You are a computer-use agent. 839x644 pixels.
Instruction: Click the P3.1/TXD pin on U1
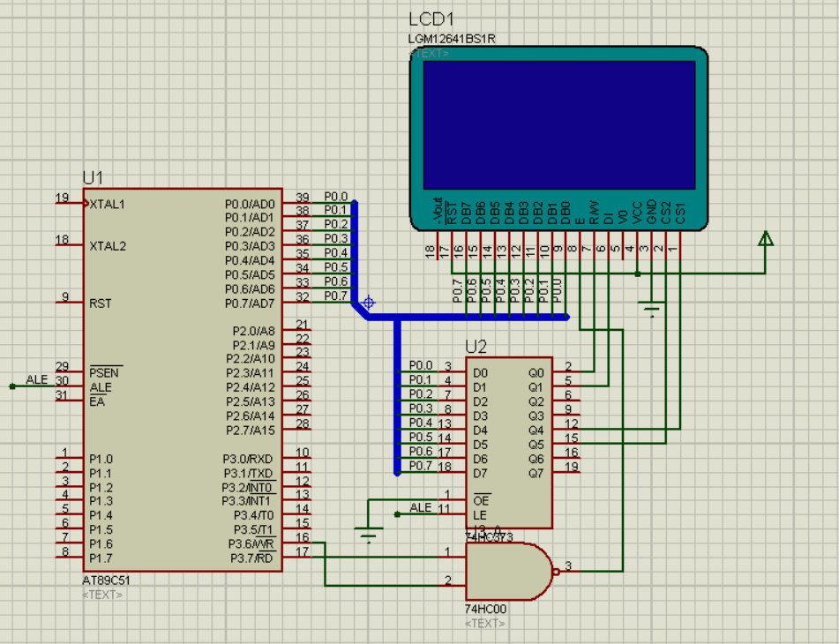coord(296,472)
